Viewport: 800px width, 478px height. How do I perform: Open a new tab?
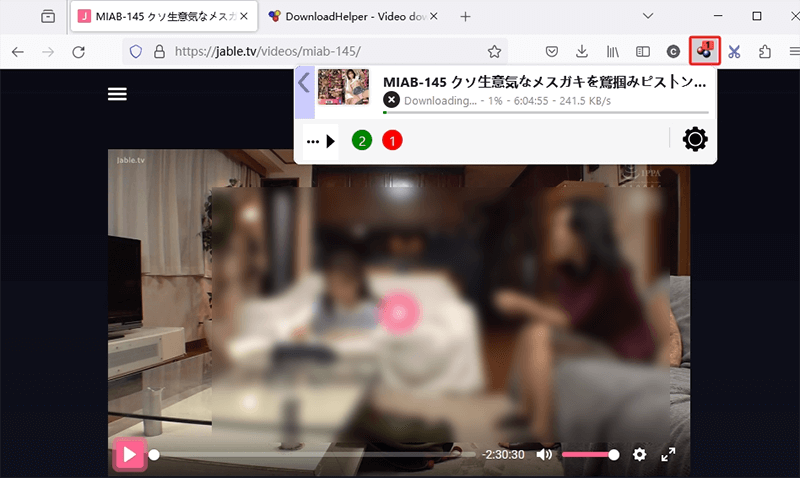point(465,17)
